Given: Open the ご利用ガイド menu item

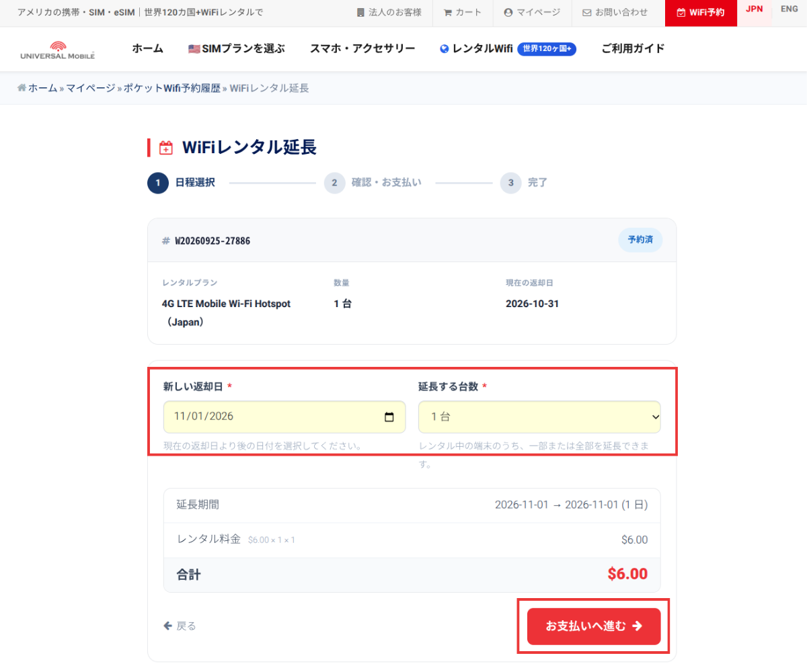Looking at the screenshot, I should [633, 48].
